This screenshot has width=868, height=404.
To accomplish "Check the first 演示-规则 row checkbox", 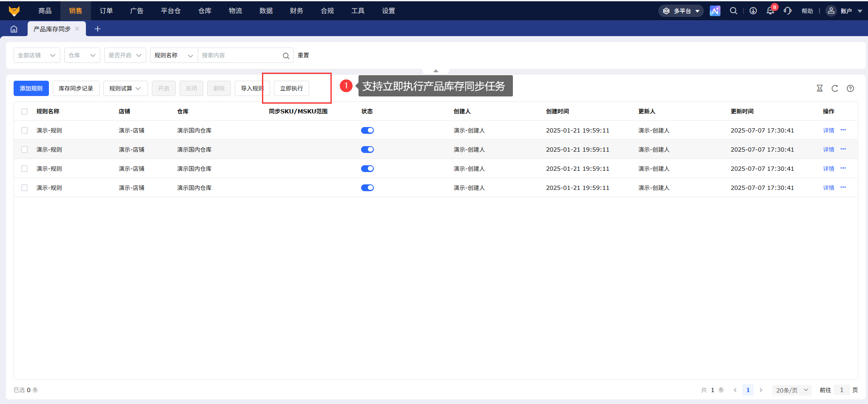I will (24, 130).
